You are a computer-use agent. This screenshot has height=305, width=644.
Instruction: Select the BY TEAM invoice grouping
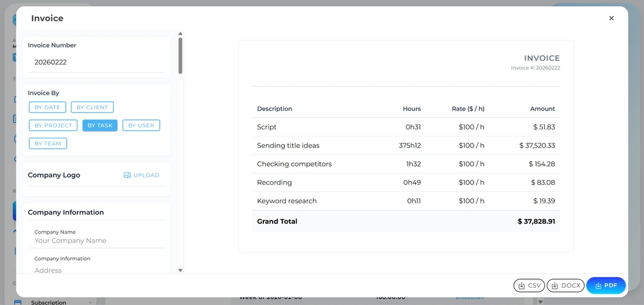(x=47, y=143)
